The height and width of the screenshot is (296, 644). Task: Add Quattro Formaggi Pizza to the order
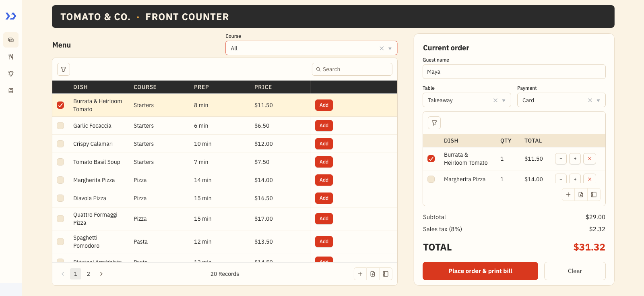324,219
